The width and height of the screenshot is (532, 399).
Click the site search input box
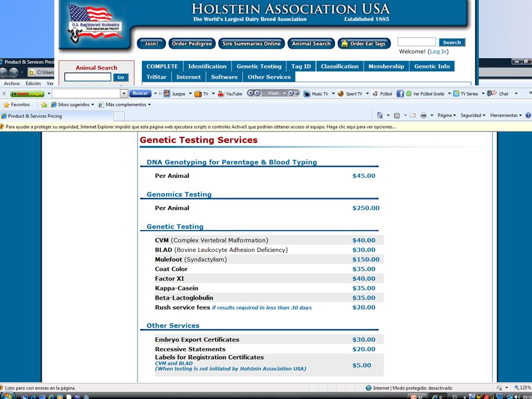tap(417, 42)
